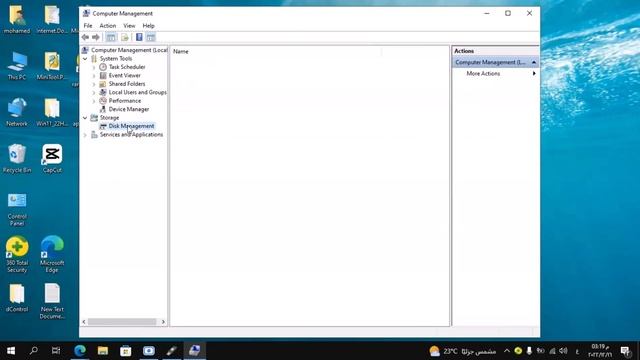Select the mohamed user folder icon
The height and width of the screenshot is (360, 640).
(x=17, y=19)
